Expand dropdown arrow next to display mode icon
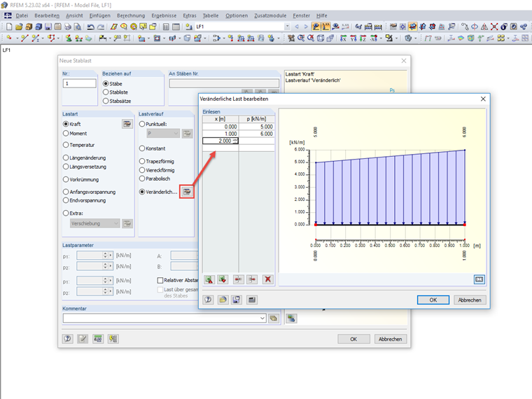 click(x=415, y=38)
